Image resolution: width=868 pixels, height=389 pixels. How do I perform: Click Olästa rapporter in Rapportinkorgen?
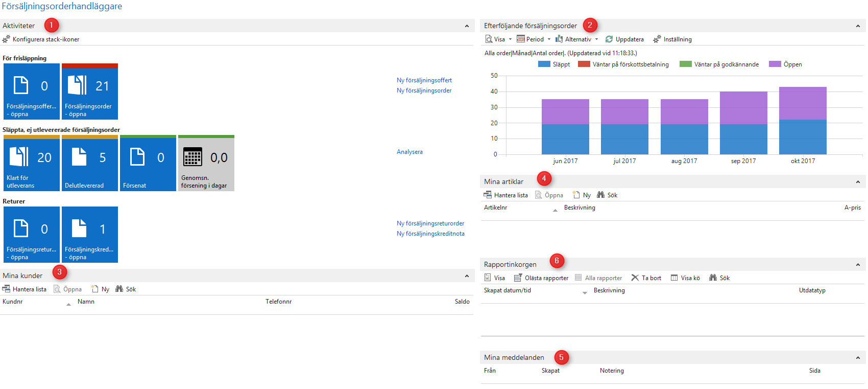click(541, 278)
